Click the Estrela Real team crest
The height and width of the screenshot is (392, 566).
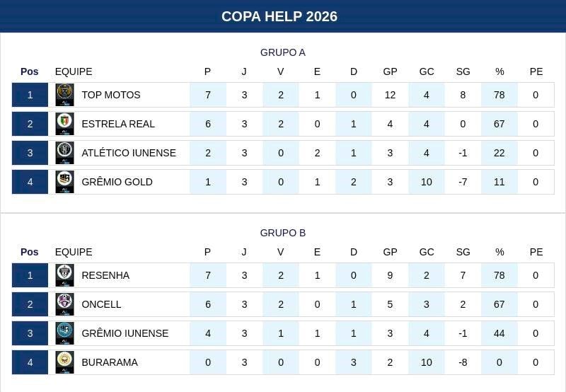[64, 124]
